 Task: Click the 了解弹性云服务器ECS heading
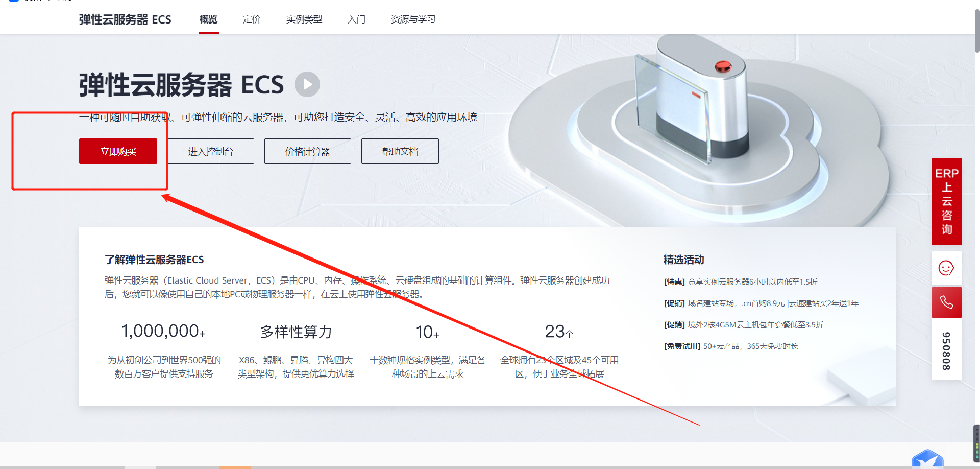[154, 260]
